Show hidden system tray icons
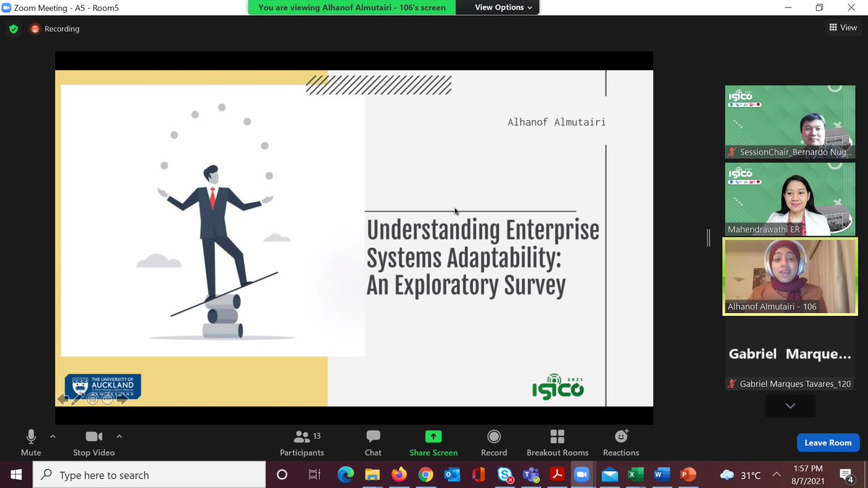 776,475
